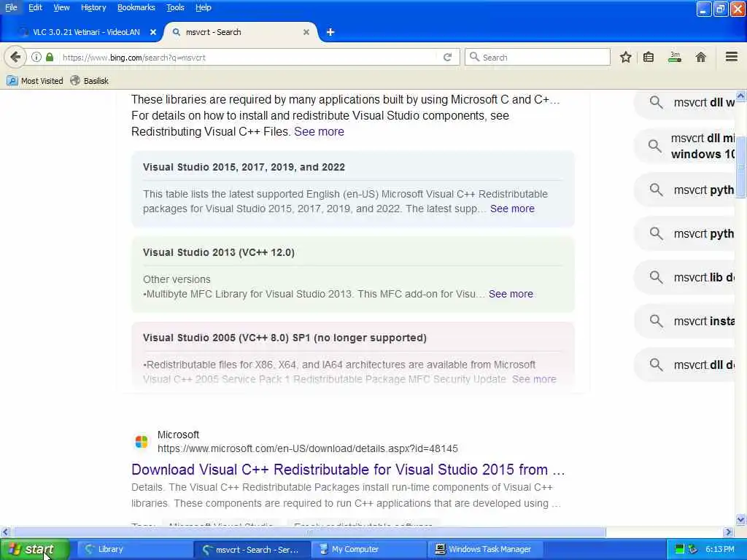
Task: Choose the msvcrt.dll d... suggestion
Action: (684, 365)
